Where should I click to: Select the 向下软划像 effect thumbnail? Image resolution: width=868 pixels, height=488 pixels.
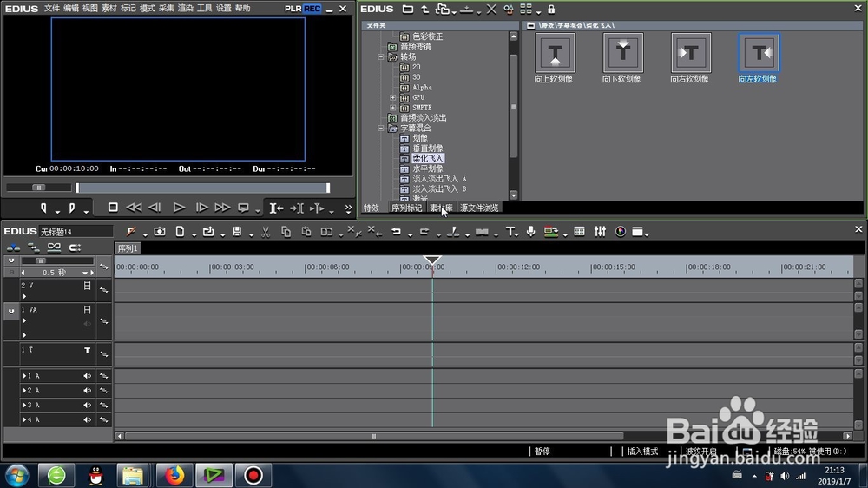point(622,53)
